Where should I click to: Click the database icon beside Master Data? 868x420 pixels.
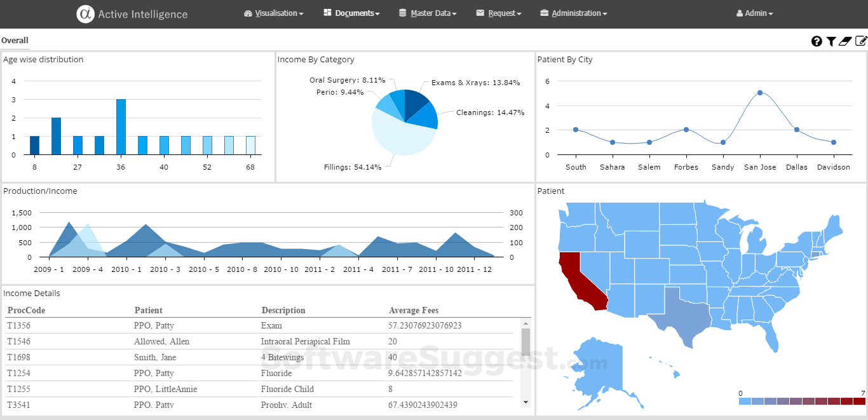pos(402,13)
